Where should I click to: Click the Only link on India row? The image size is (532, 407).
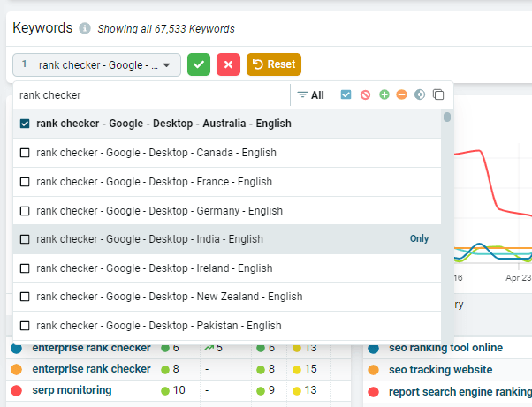click(420, 238)
